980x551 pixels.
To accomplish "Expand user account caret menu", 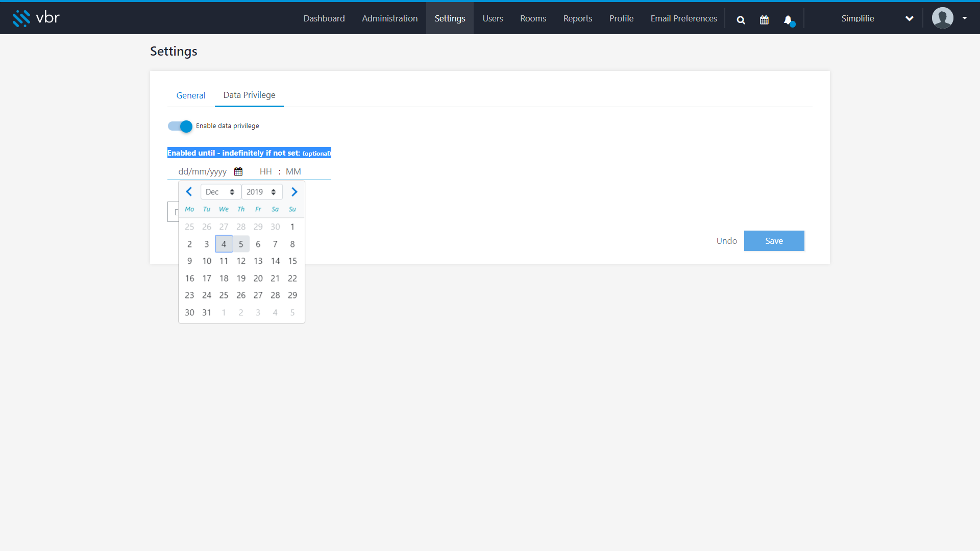I will 965,18.
